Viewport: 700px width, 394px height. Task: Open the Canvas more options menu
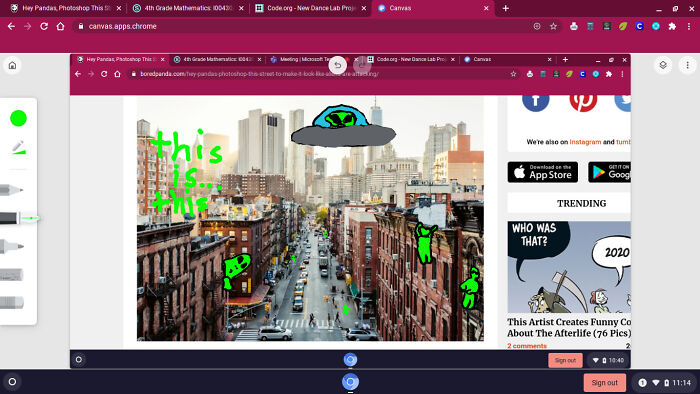pos(688,66)
